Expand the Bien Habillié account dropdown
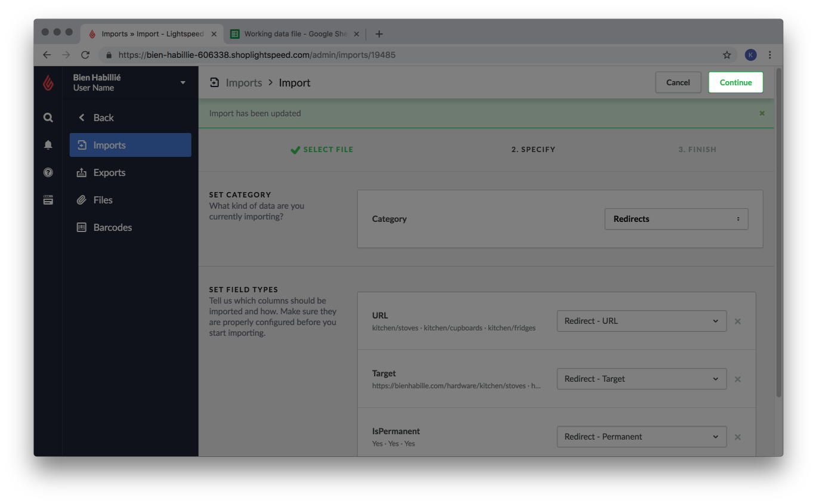 [x=183, y=82]
